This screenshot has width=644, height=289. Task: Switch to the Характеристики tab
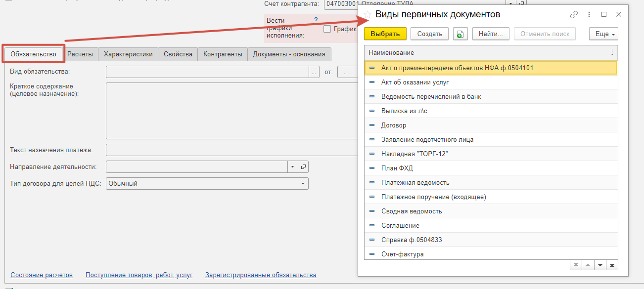[128, 54]
